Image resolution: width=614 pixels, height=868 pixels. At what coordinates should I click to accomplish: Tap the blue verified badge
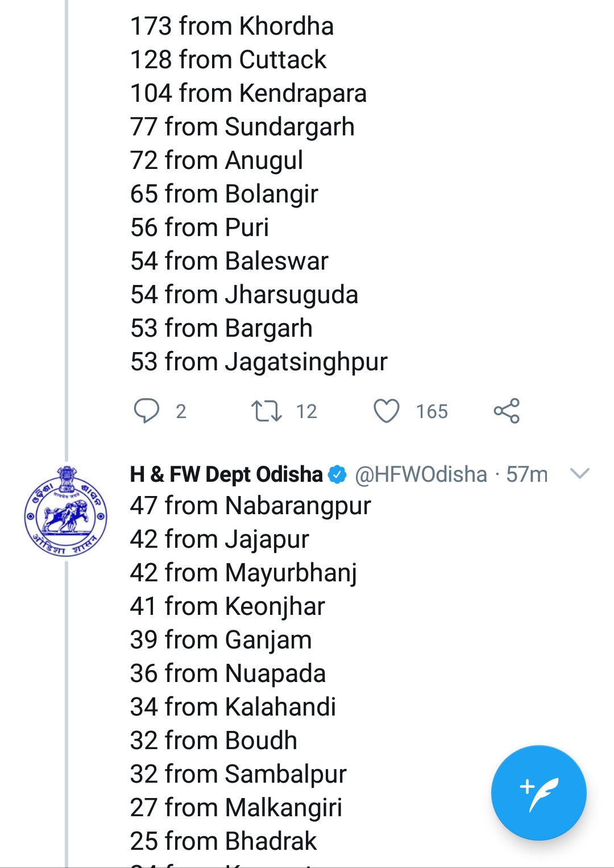[x=338, y=474]
